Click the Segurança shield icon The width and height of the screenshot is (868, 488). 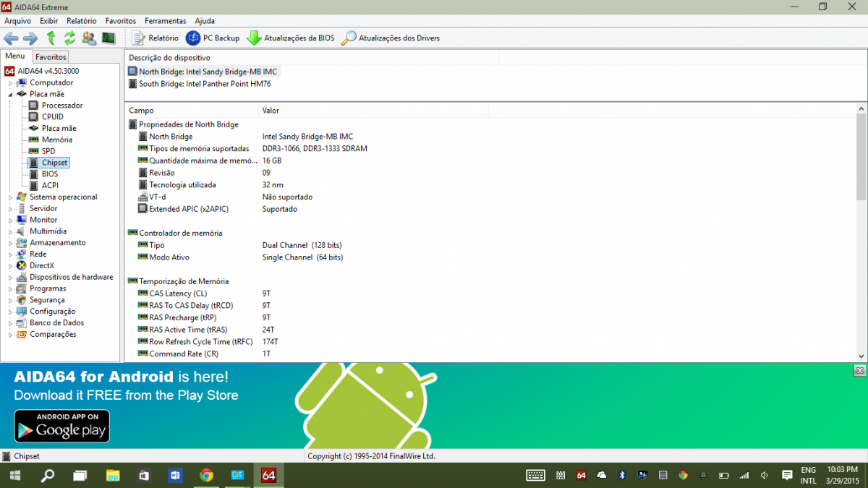tap(22, 300)
